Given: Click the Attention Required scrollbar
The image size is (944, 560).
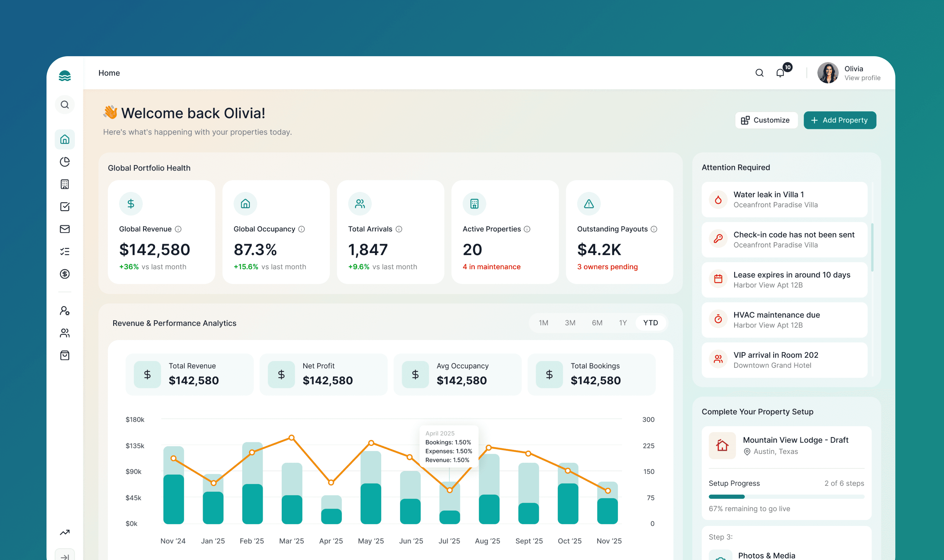Looking at the screenshot, I should 872,247.
